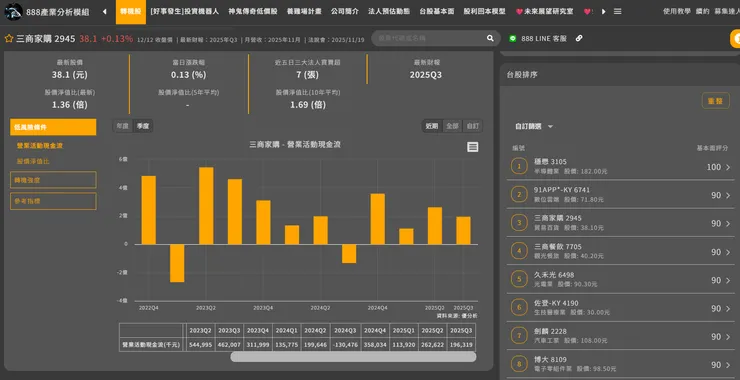Click rank circle 8 for 博大

click(x=519, y=364)
